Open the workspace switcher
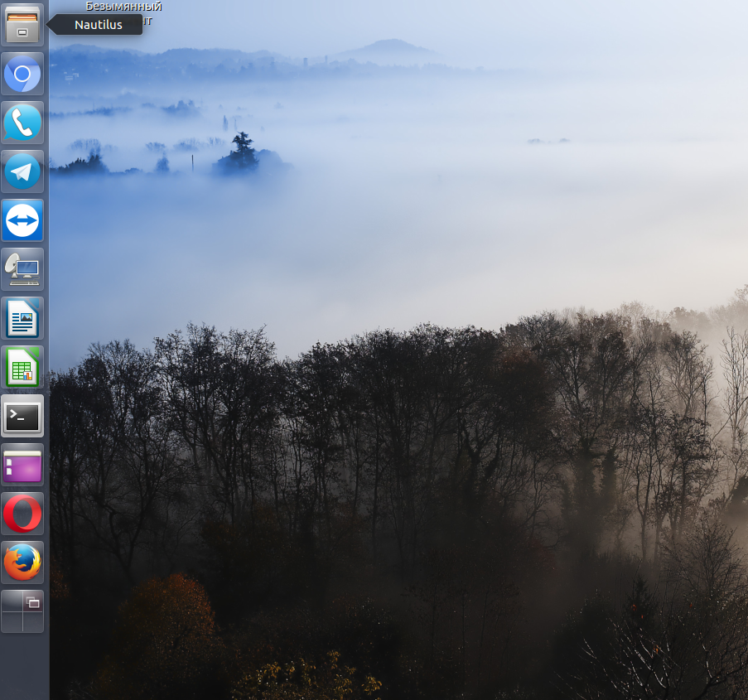748x700 pixels. coord(22,611)
